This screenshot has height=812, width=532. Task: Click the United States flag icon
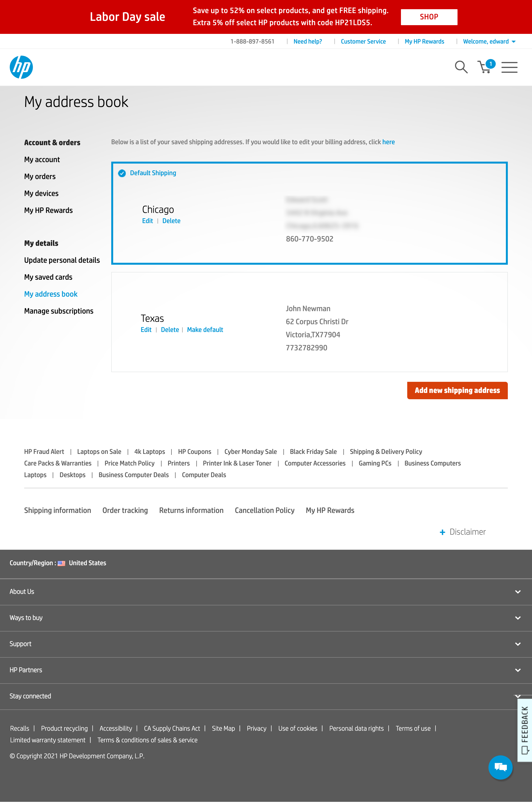tap(61, 563)
